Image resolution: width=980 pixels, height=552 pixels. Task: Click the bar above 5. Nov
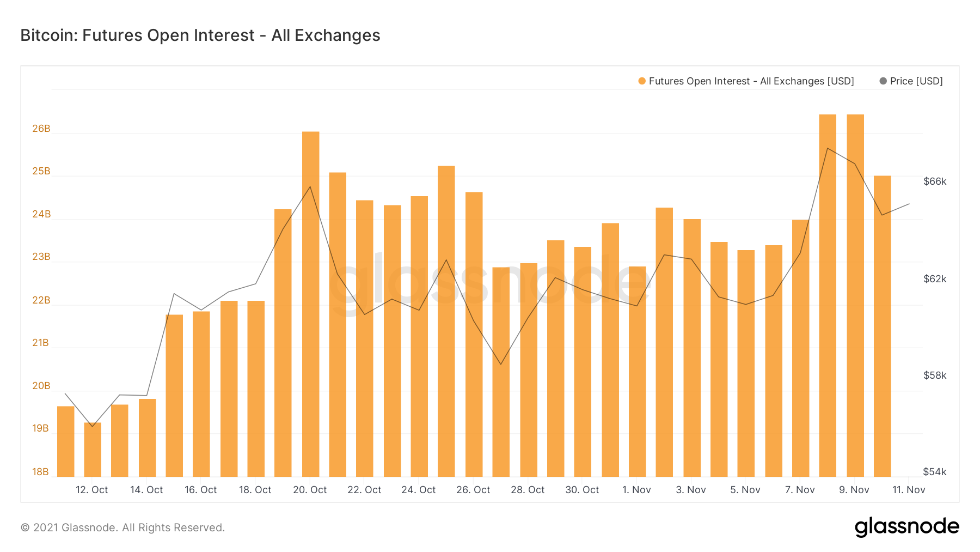(x=746, y=363)
